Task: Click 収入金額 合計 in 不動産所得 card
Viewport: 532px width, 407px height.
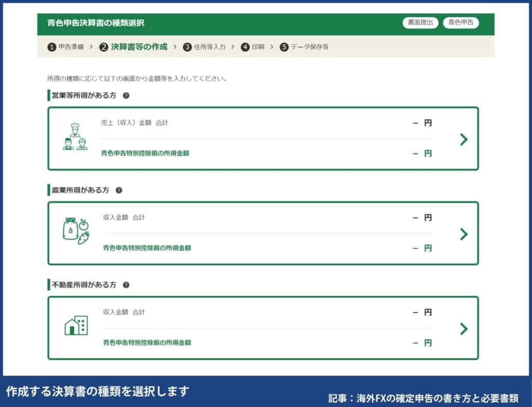Action: tap(124, 312)
